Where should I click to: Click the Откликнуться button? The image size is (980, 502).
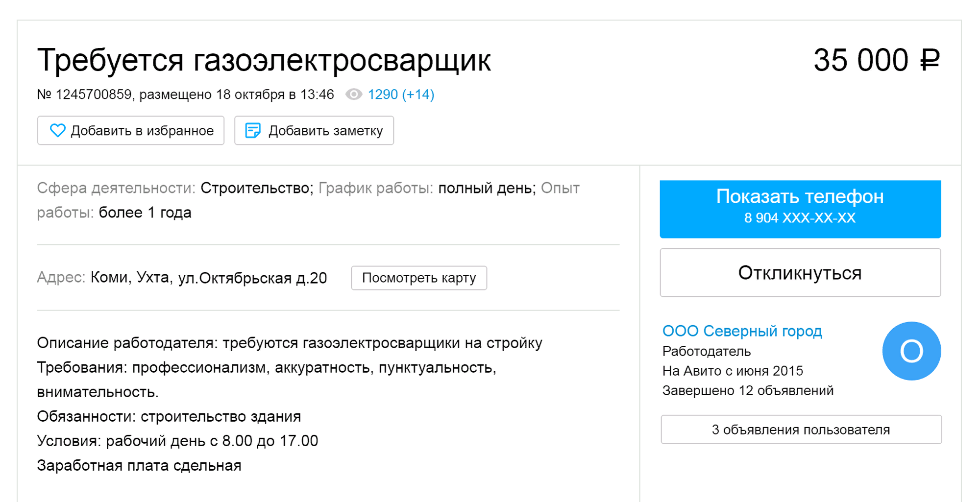click(x=800, y=272)
